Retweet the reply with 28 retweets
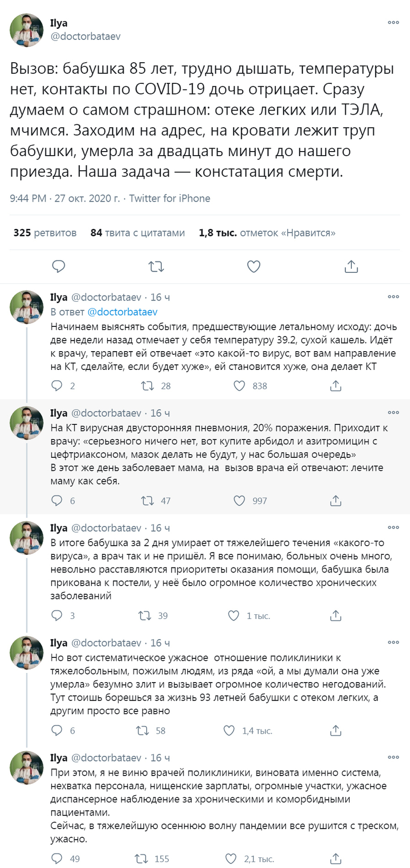 pos(148,386)
